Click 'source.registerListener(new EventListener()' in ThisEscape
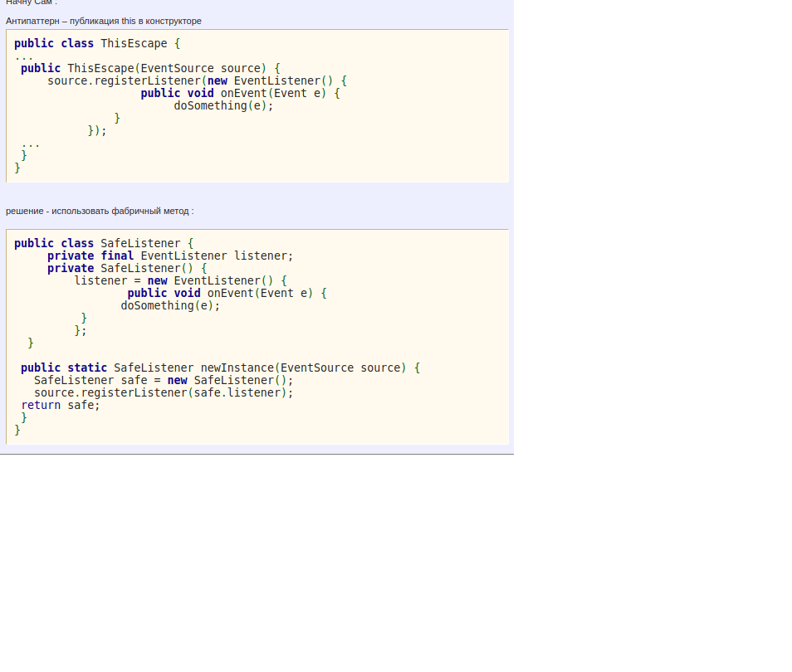Image resolution: width=792 pixels, height=672 pixels. coord(197,80)
